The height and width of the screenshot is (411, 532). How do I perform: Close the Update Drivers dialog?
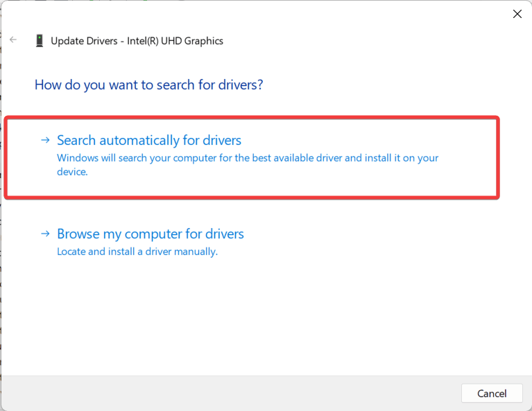[517, 14]
